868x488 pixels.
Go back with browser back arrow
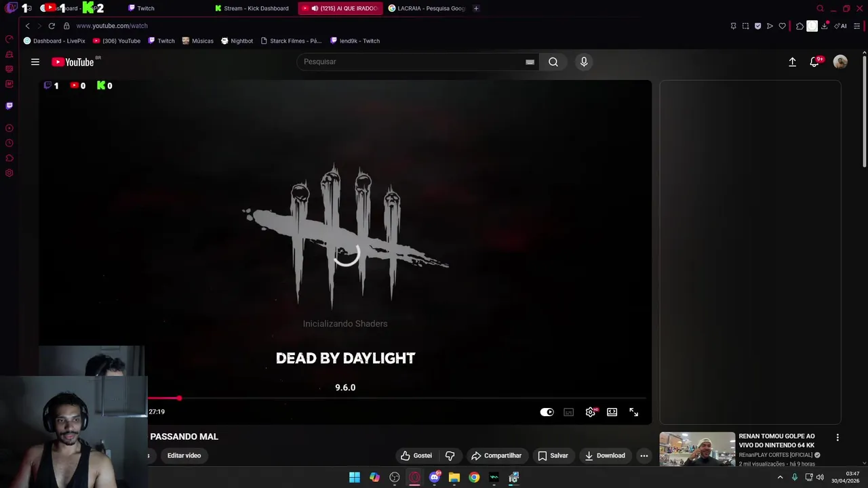click(27, 26)
